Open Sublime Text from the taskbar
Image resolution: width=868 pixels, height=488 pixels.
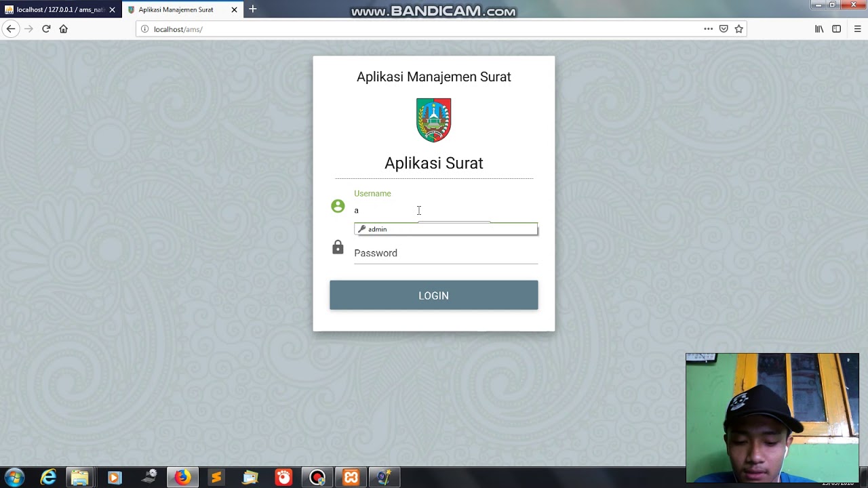[x=216, y=478]
